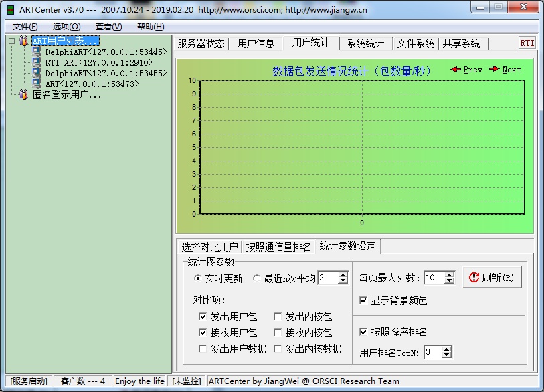The height and width of the screenshot is (392, 544).
Task: Click the refresh icon on 刷新 button
Action: click(x=474, y=278)
